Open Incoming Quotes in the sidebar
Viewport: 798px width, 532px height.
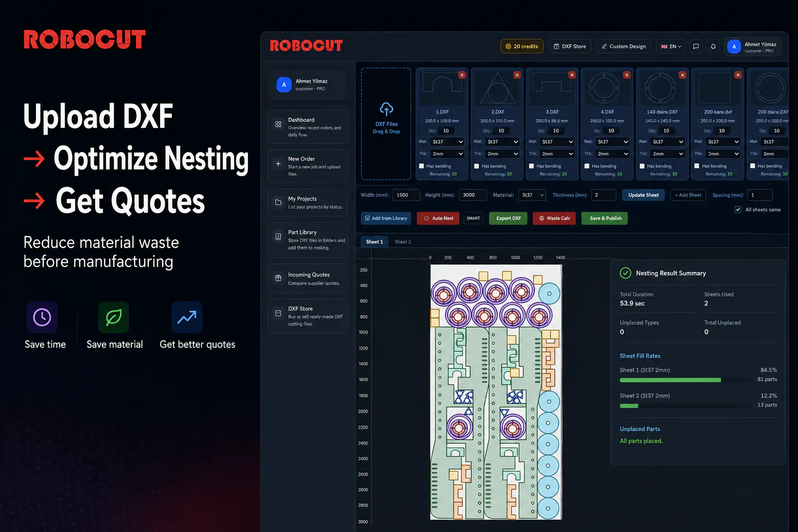tap(308, 278)
